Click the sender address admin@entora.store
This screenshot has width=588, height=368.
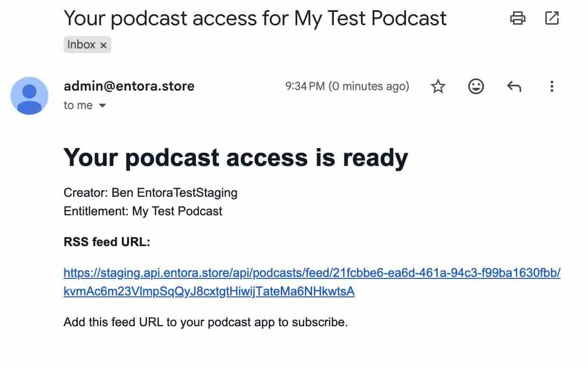[129, 86]
